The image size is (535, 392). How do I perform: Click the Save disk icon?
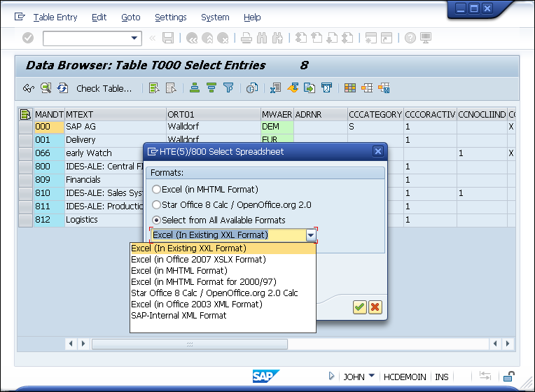(x=168, y=38)
